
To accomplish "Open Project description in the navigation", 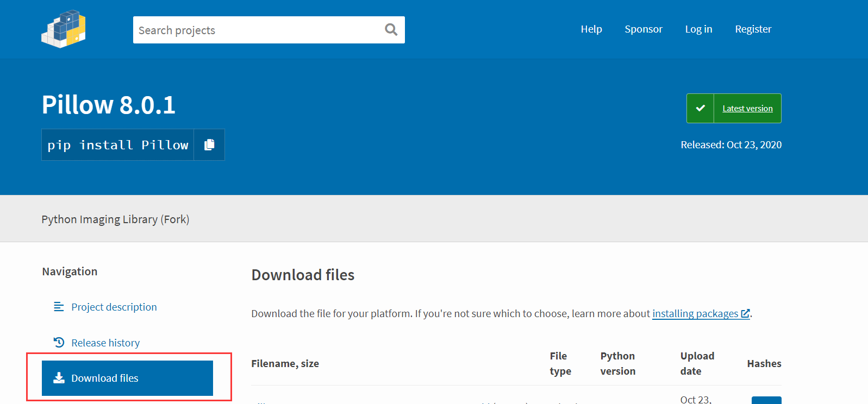I will pyautogui.click(x=114, y=307).
